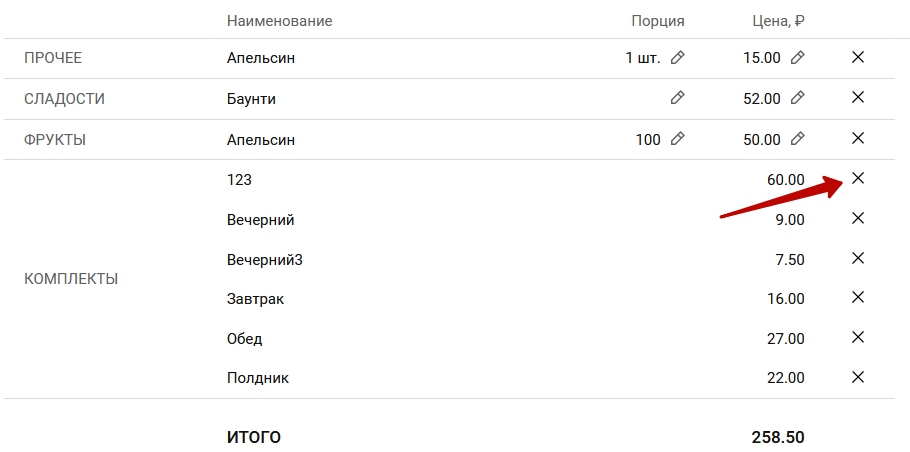Edit the price 15.00 pencil icon
The image size is (910, 452).
(797, 58)
